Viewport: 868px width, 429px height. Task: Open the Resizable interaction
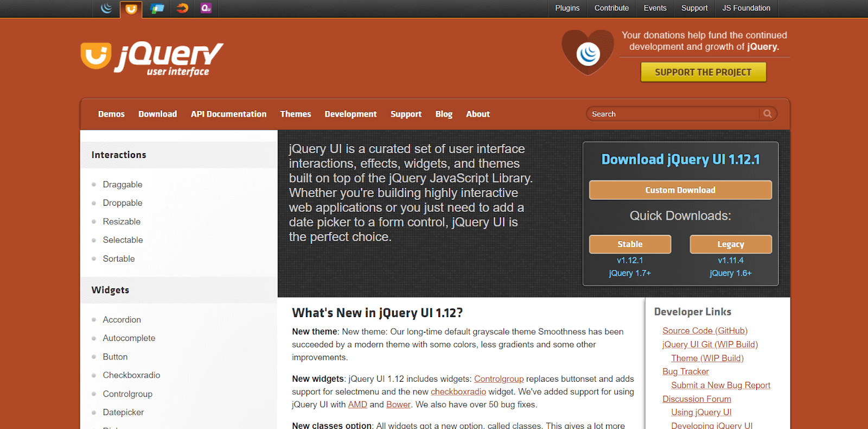click(x=122, y=222)
